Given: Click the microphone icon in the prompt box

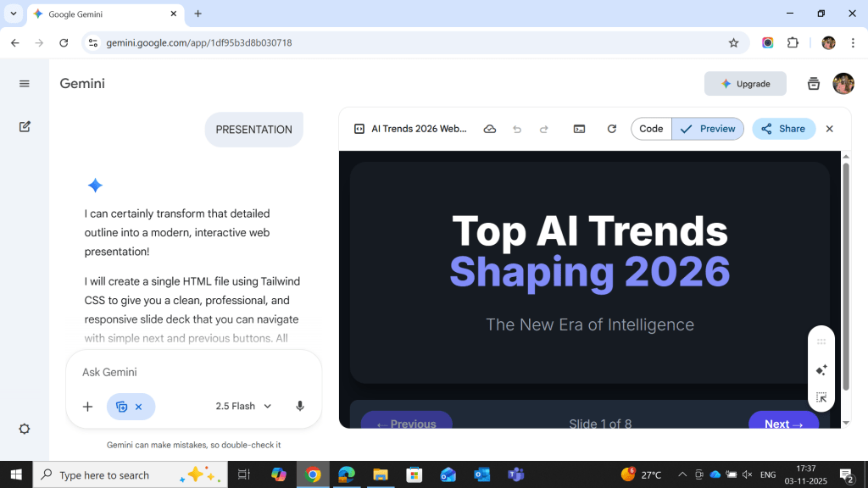Looking at the screenshot, I should [300, 407].
